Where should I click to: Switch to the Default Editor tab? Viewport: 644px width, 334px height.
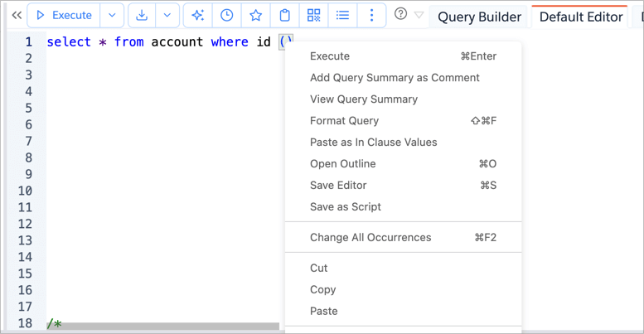click(x=580, y=17)
